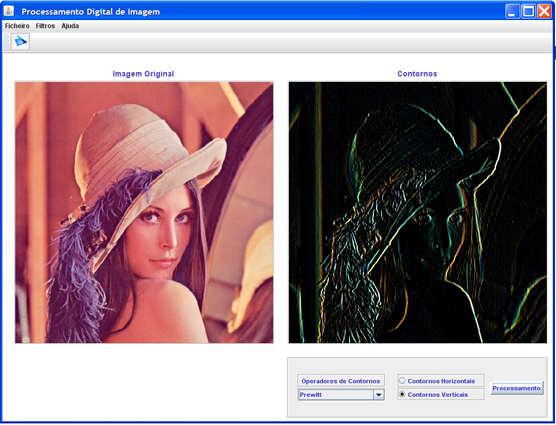Click the original Lena image
Image resolution: width=556 pixels, height=425 pixels.
coord(144,212)
